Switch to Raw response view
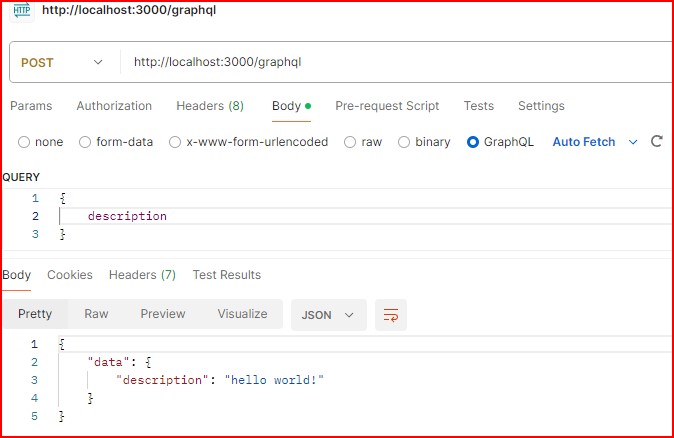The image size is (674, 438). [96, 314]
